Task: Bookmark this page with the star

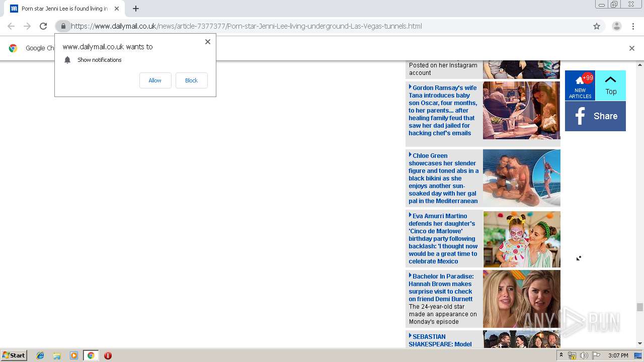Action: 597,26
